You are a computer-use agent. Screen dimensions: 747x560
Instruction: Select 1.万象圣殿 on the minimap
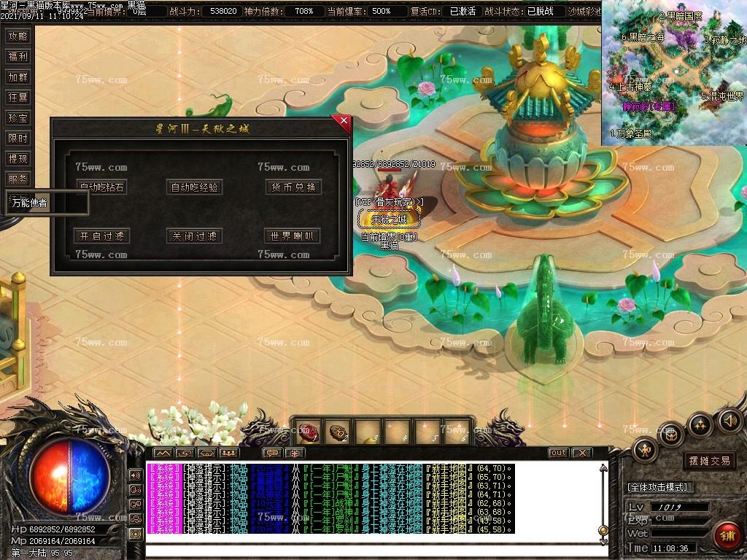coord(630,134)
